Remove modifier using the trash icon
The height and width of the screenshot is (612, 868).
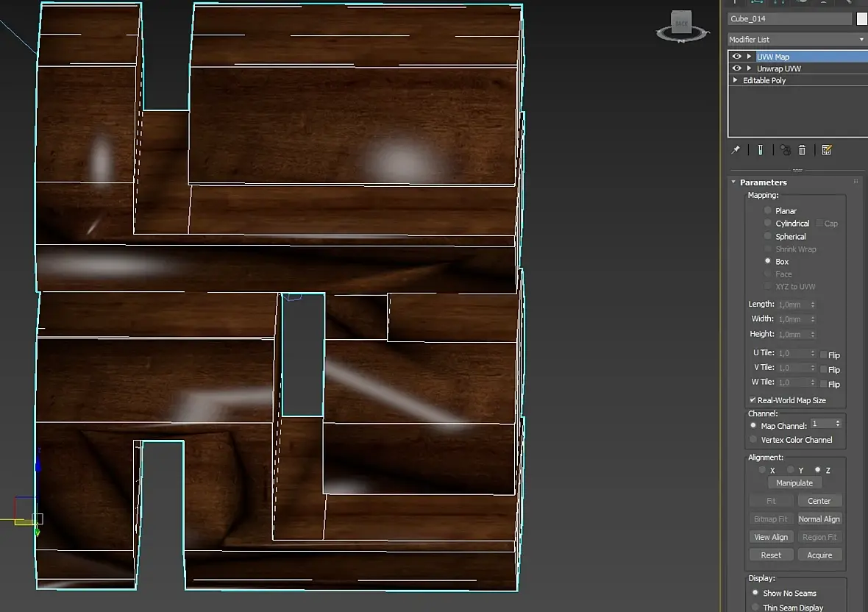802,150
